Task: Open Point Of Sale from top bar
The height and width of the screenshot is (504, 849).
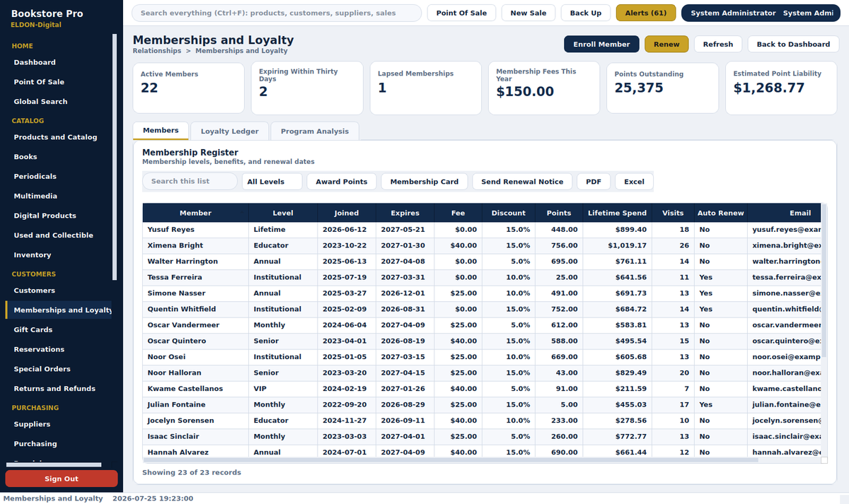Action: pyautogui.click(x=461, y=13)
